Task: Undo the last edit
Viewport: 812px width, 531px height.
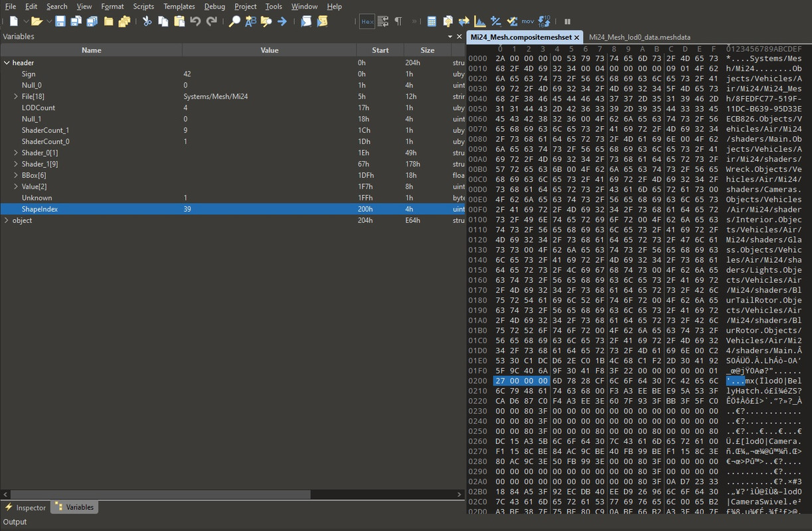Action: [x=195, y=21]
